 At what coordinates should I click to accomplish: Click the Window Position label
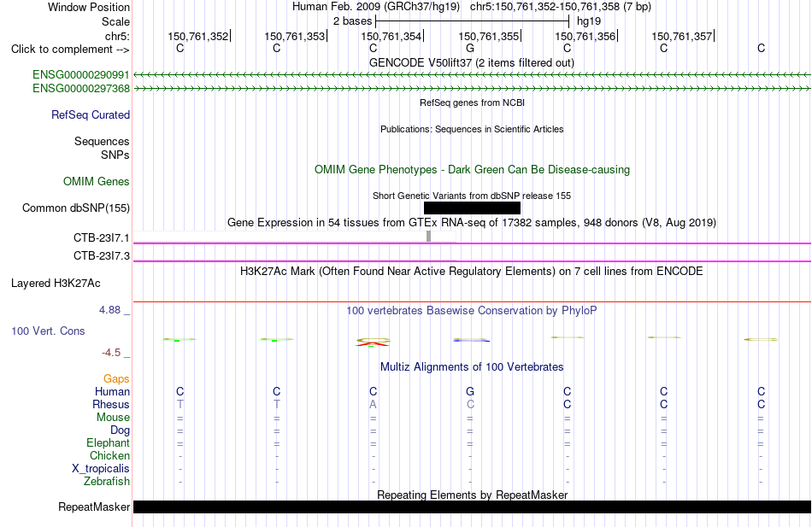pyautogui.click(x=89, y=7)
